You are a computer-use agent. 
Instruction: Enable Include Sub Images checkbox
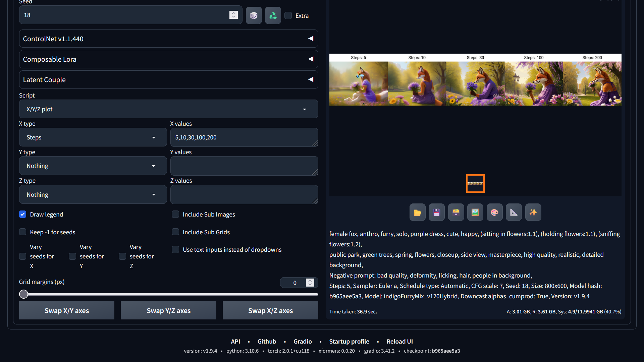(175, 215)
